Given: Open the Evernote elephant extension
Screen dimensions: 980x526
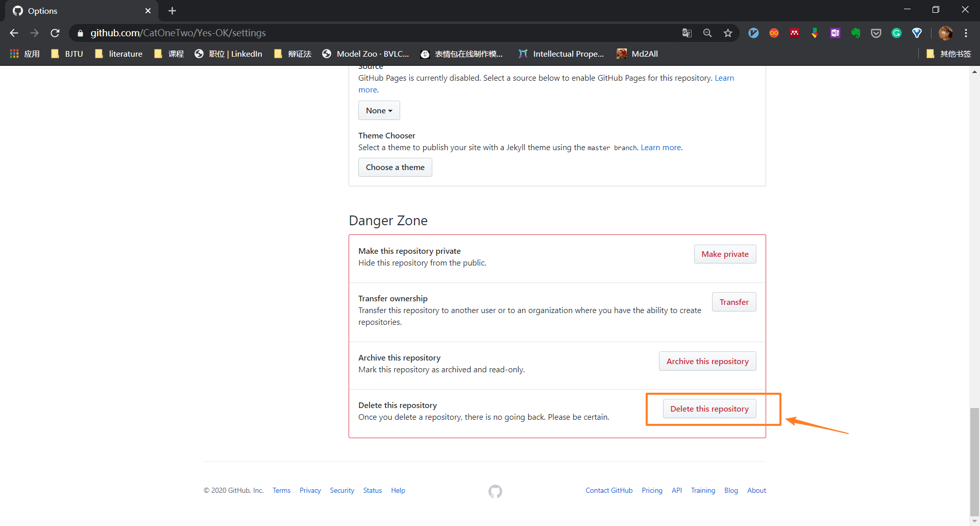Looking at the screenshot, I should (x=856, y=33).
